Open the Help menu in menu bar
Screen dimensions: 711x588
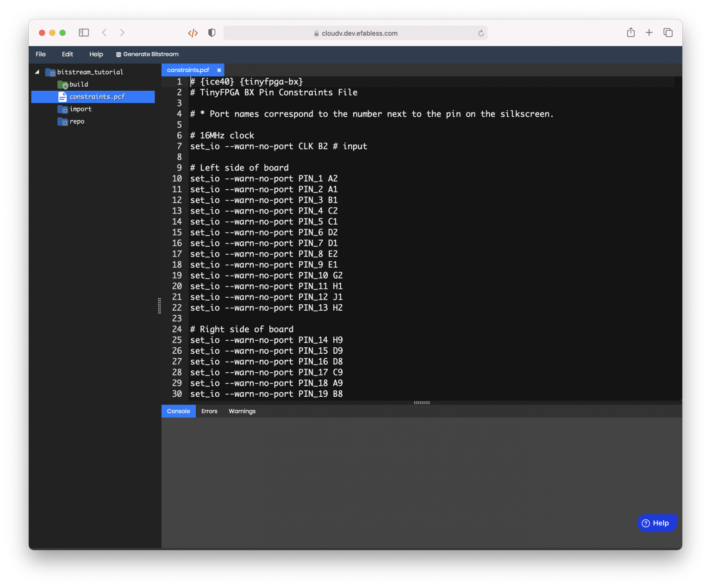(96, 54)
